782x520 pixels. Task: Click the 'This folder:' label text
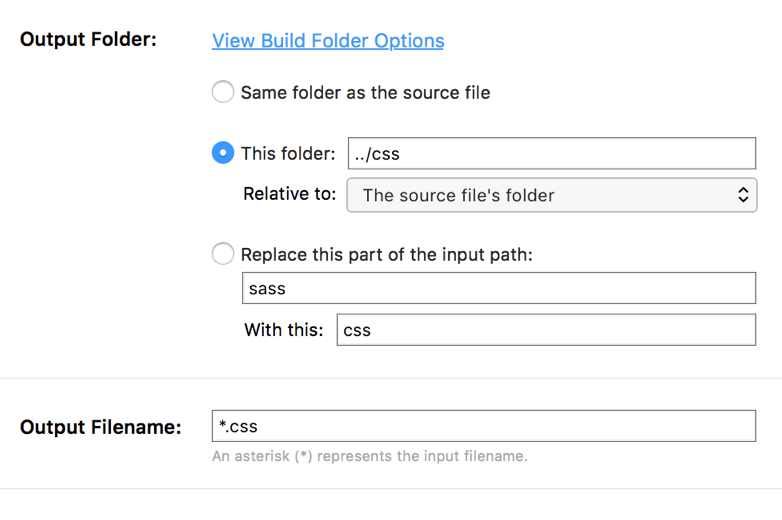click(x=288, y=154)
